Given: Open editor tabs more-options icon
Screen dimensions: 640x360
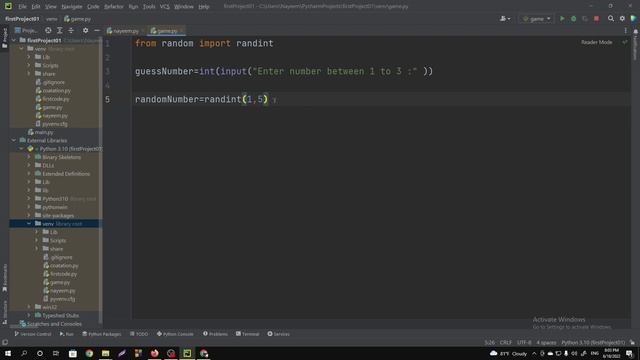Looking at the screenshot, I should click(625, 31).
